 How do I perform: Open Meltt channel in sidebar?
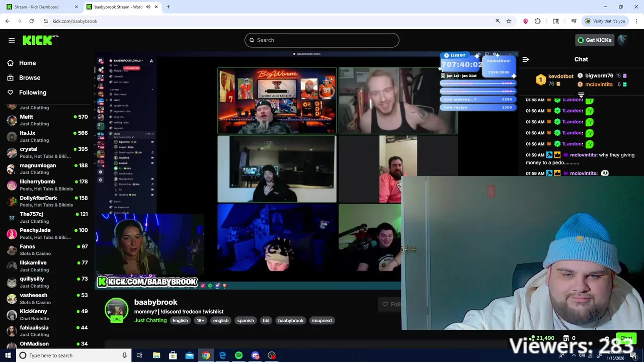point(47,120)
